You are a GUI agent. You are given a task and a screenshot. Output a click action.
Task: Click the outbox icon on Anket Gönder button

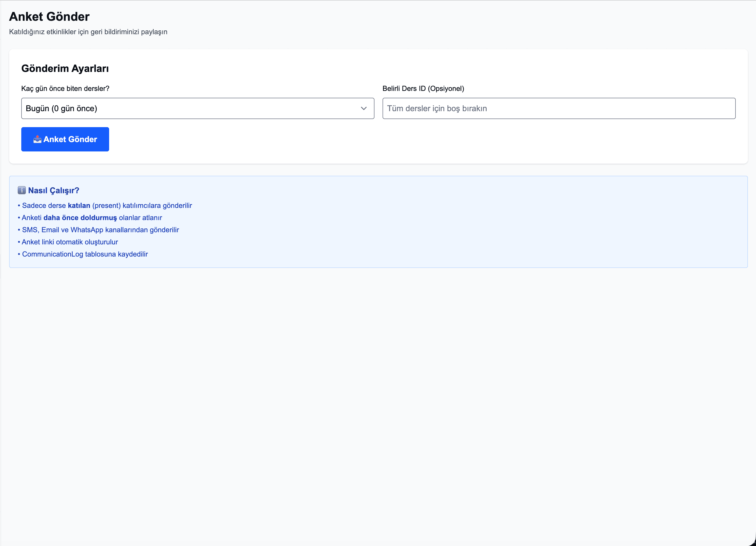[x=37, y=139]
